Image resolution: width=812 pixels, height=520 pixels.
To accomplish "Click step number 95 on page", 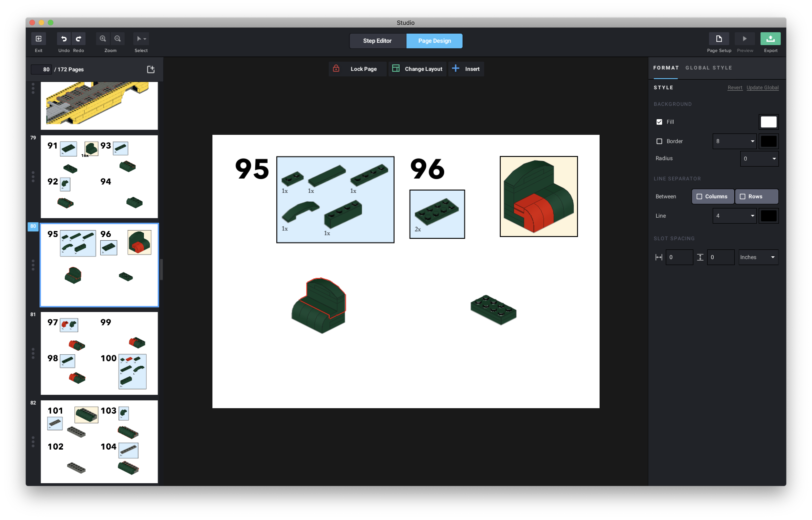I will [x=252, y=169].
